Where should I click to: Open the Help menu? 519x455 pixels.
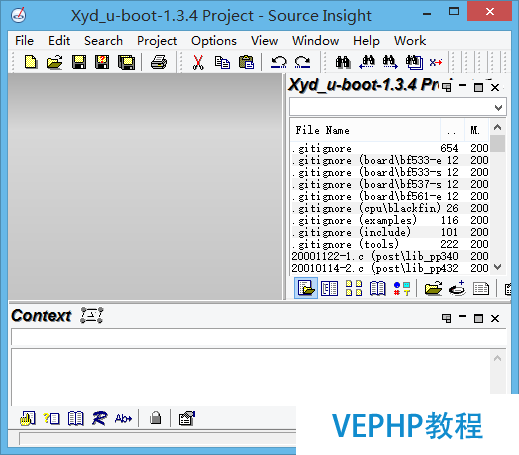[x=366, y=41]
